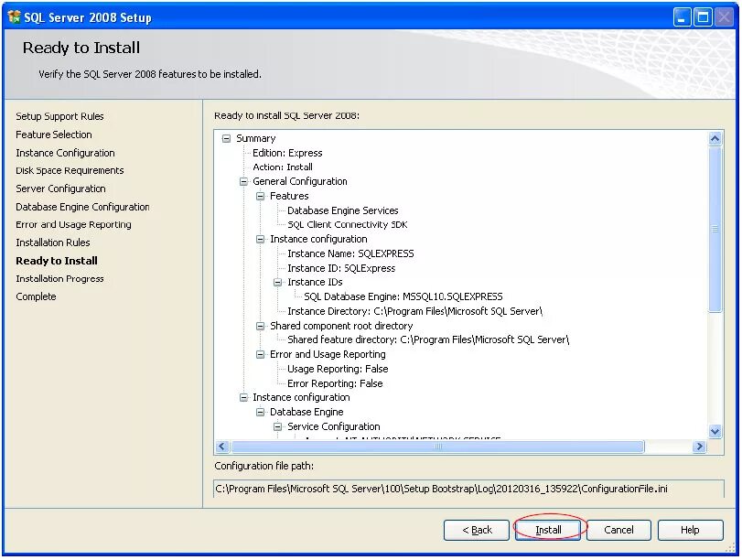742x560 pixels.
Task: Click the vertical scrollbar thumb in the summary tree
Action: [x=715, y=229]
